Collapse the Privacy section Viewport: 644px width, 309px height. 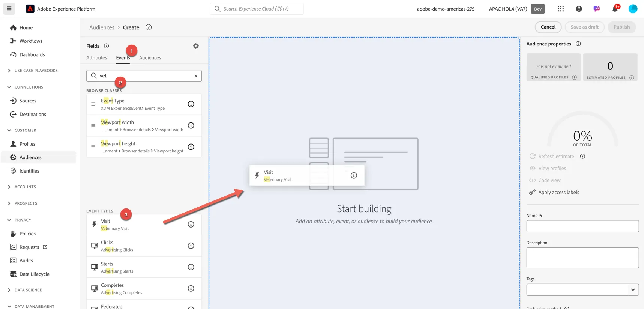pos(9,220)
